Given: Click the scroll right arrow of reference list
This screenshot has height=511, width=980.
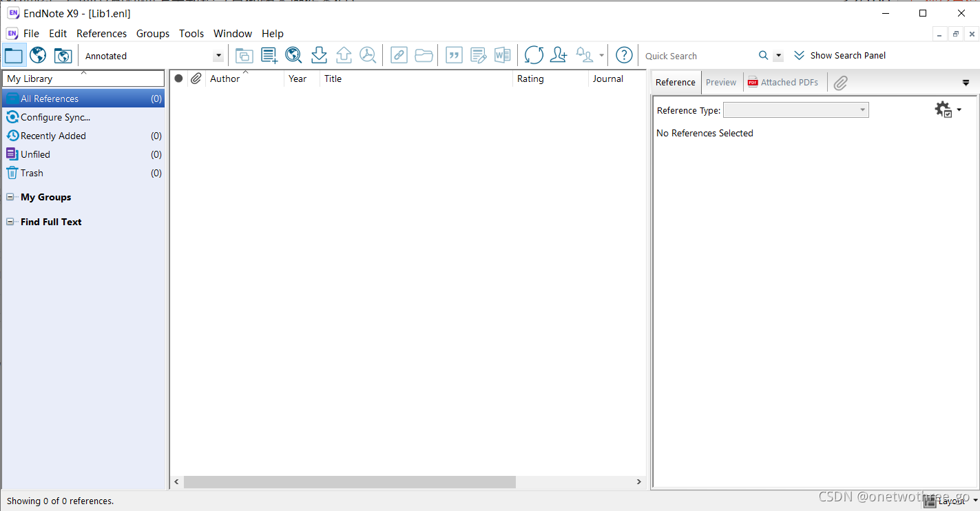Looking at the screenshot, I should click(x=639, y=482).
